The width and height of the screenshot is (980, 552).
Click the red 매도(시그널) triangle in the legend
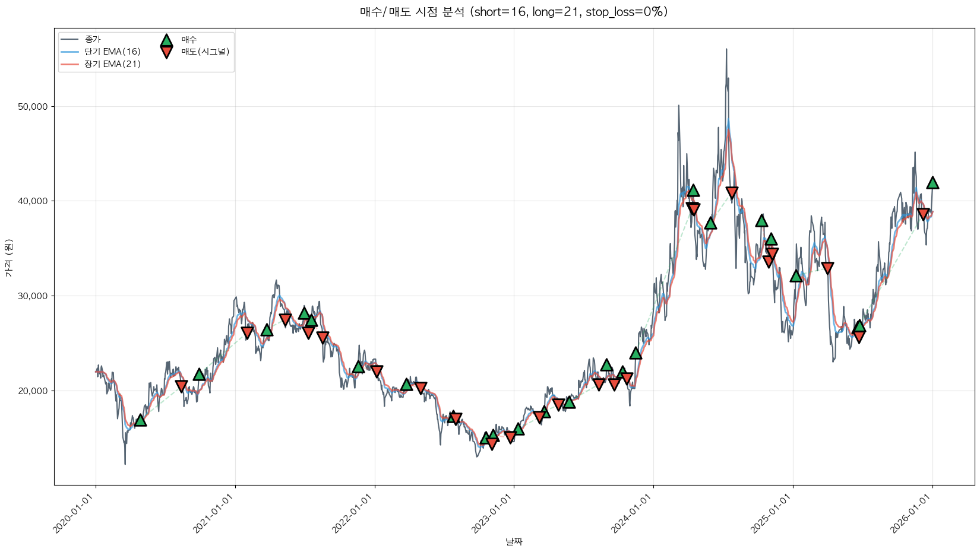166,52
